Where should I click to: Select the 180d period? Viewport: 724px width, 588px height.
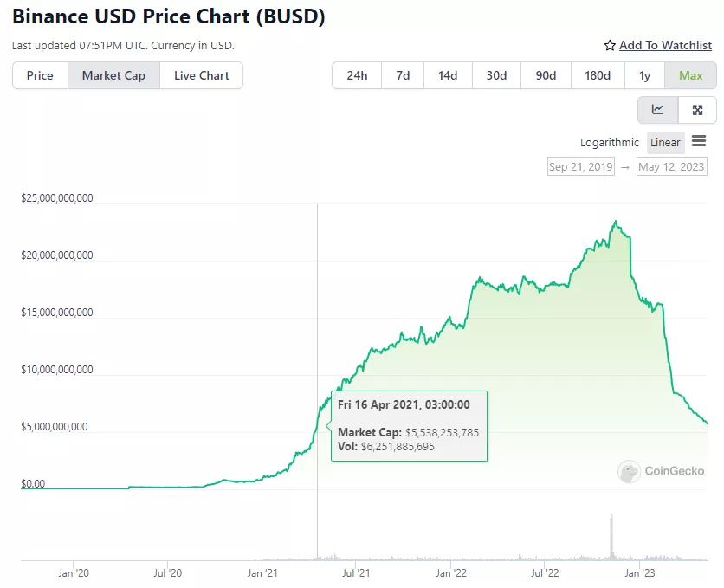(597, 75)
